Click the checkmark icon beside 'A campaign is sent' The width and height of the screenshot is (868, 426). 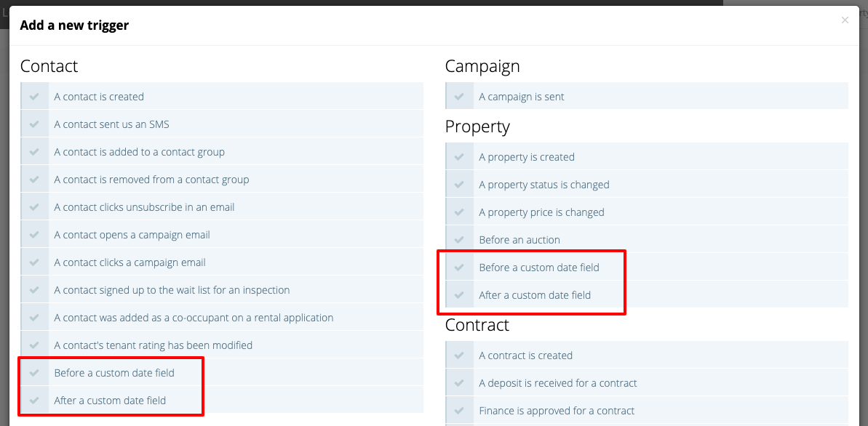tap(460, 96)
